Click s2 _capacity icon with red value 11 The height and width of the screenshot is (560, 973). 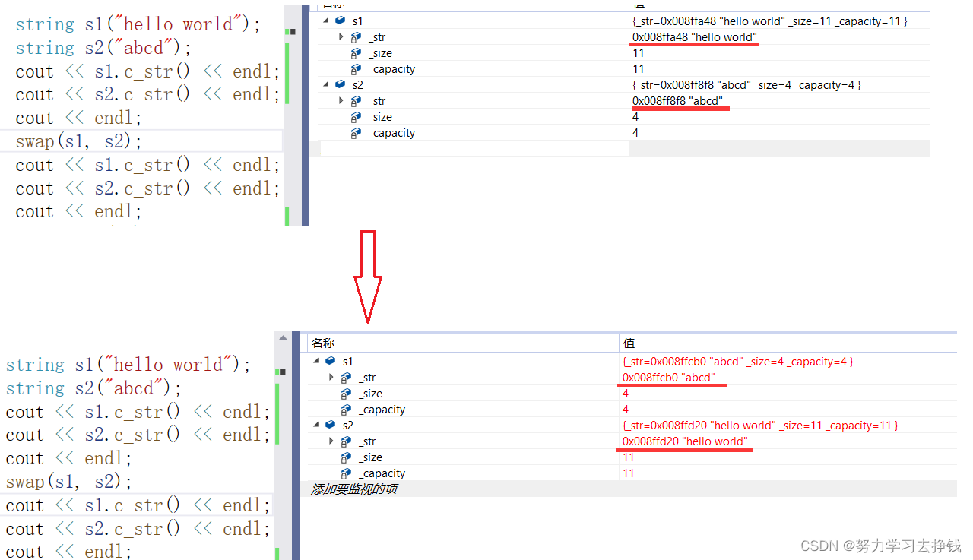coord(346,473)
